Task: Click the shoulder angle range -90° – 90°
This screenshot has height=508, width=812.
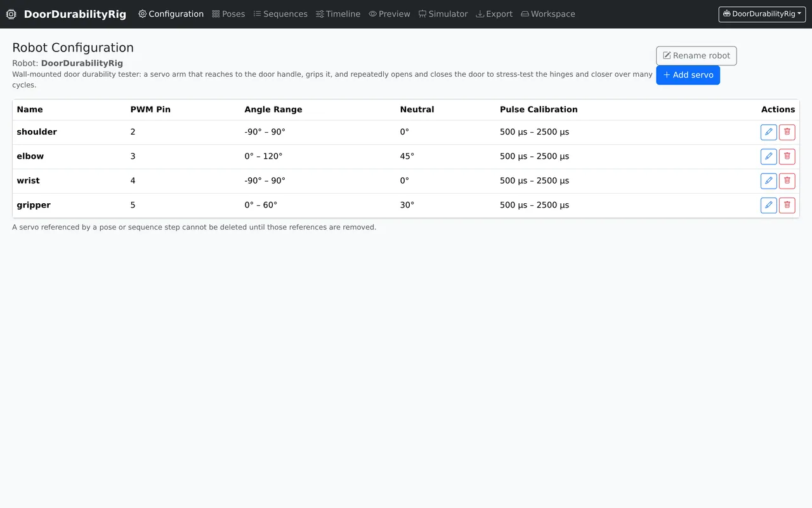Action: click(x=265, y=132)
